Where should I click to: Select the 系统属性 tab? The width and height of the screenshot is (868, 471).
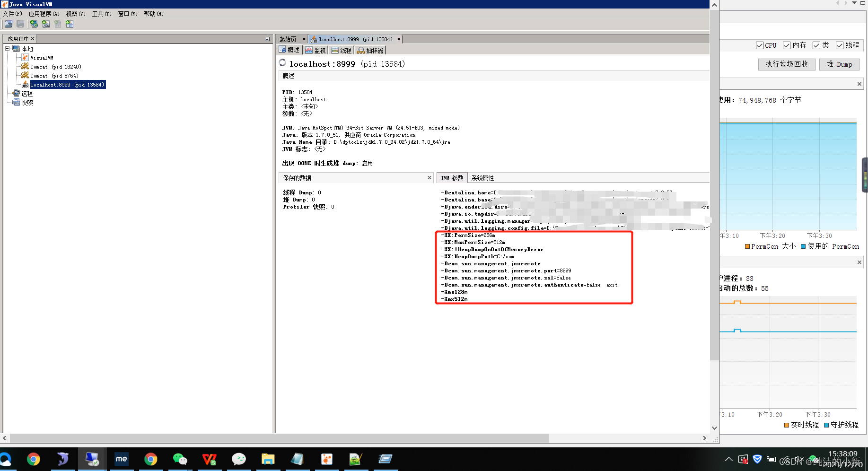pyautogui.click(x=482, y=178)
